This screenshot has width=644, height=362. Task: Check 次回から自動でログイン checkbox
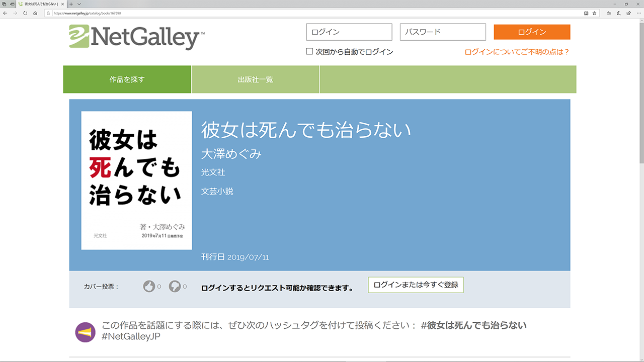click(309, 51)
